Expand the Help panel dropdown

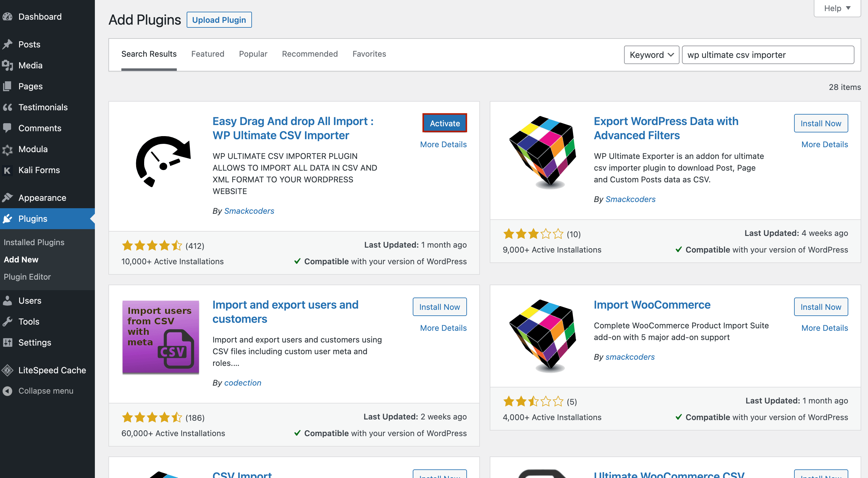click(837, 8)
